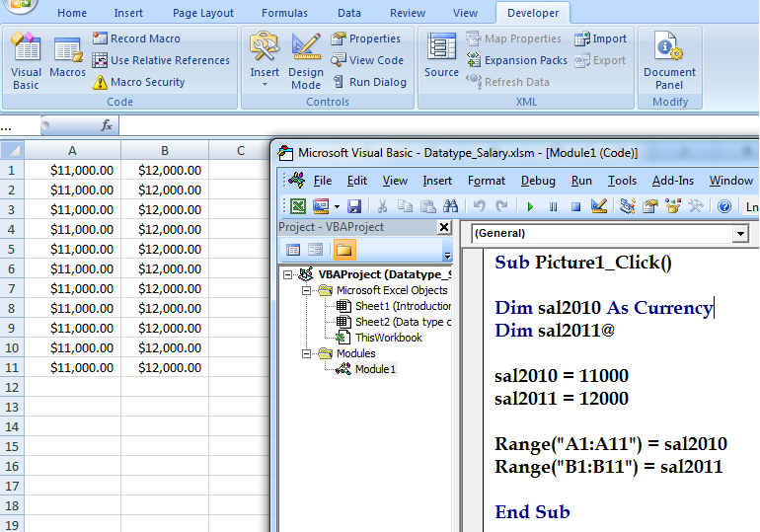The image size is (760, 532).
Task: Toggle Design Mode in VBA toolbar
Action: pyautogui.click(x=599, y=206)
